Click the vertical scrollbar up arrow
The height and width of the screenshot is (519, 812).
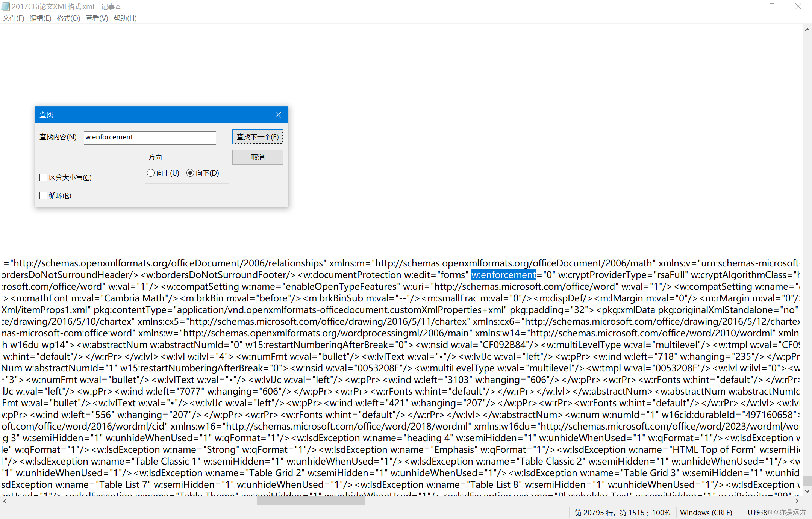807,29
